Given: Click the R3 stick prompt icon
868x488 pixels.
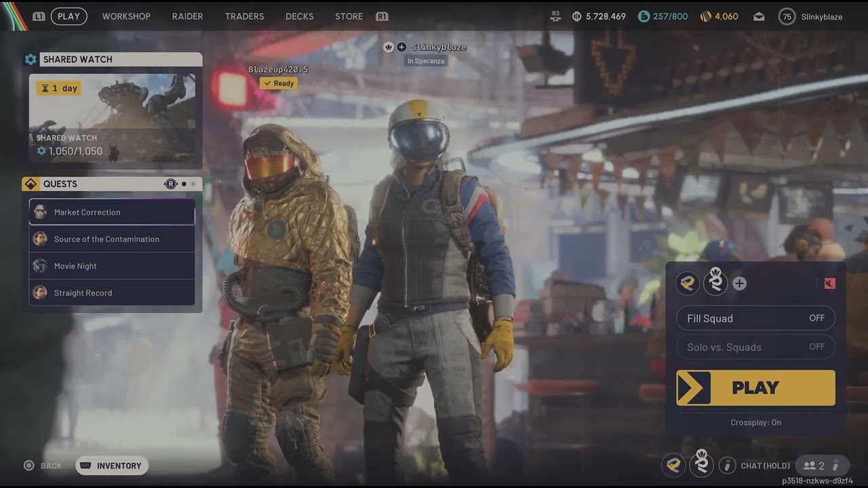Looking at the screenshot, I should 556,15.
